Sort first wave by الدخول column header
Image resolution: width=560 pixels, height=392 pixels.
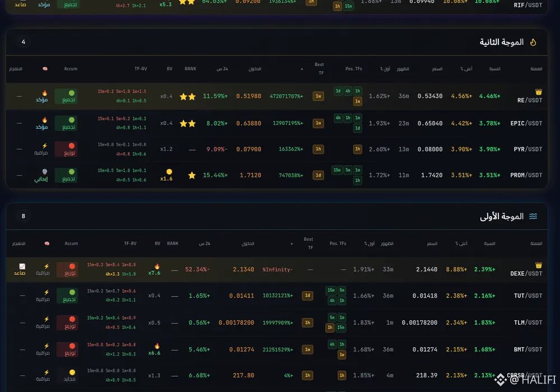(248, 244)
